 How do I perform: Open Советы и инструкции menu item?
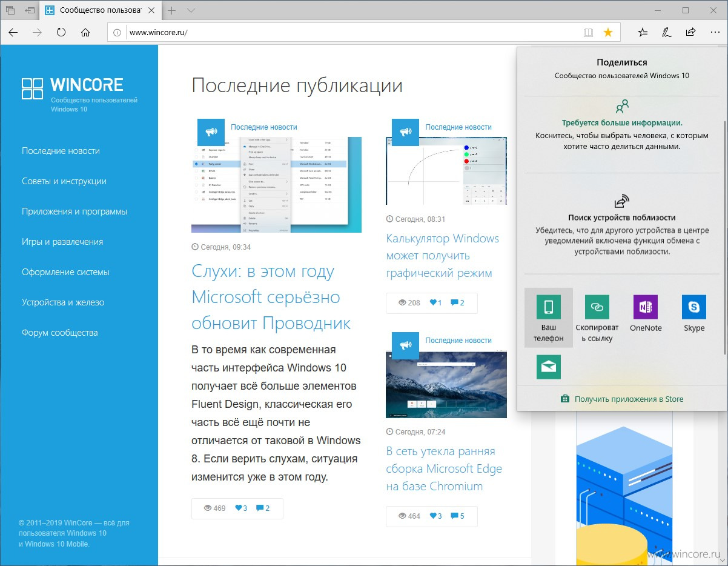pyautogui.click(x=64, y=181)
